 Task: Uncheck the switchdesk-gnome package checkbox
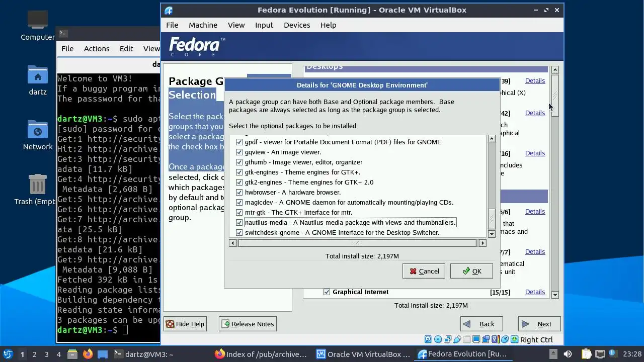[239, 232]
